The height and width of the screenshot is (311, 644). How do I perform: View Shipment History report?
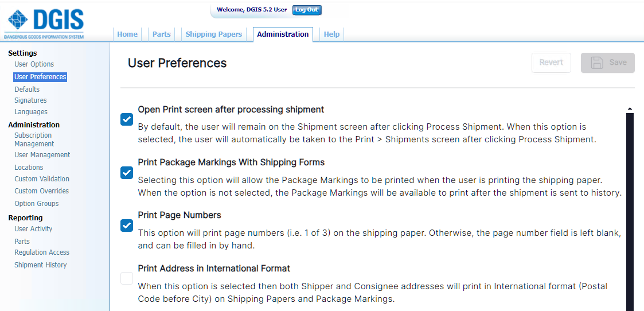tap(41, 265)
